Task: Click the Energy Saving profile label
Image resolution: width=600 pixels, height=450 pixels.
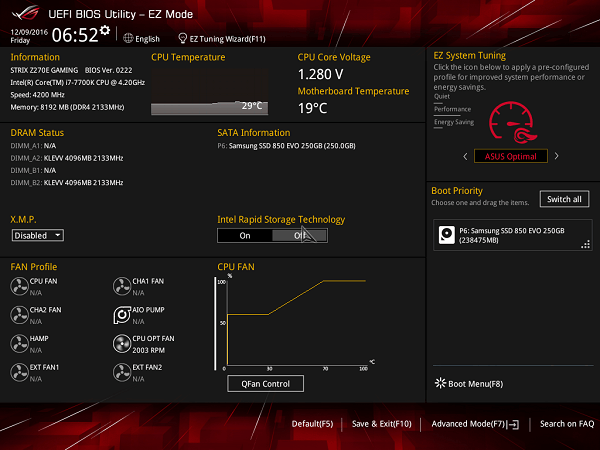Action: coord(454,122)
